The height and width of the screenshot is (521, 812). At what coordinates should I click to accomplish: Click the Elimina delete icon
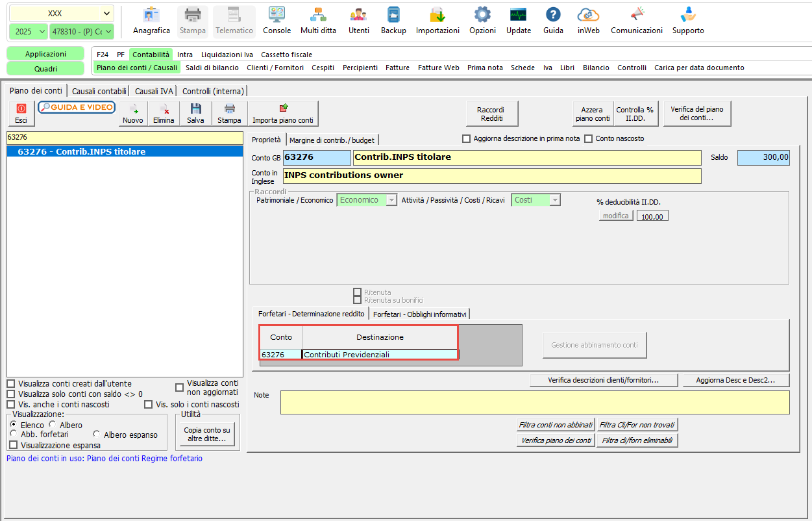click(164, 114)
